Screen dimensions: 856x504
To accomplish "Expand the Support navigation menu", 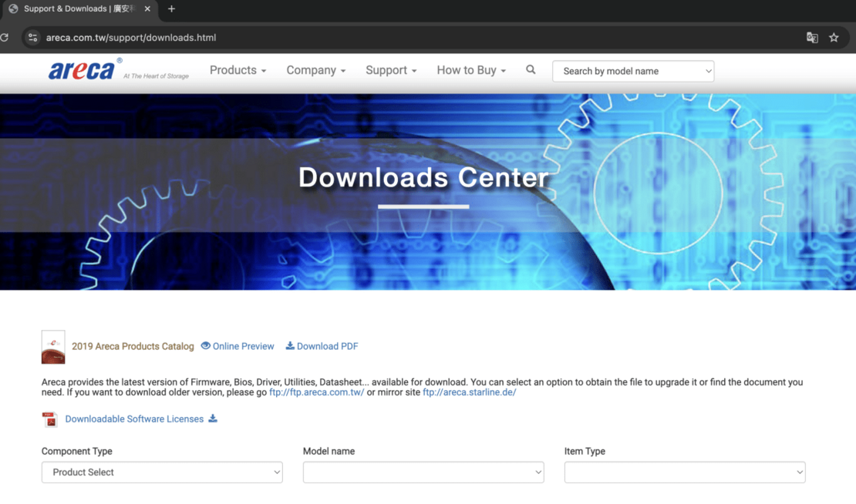I will pyautogui.click(x=391, y=70).
